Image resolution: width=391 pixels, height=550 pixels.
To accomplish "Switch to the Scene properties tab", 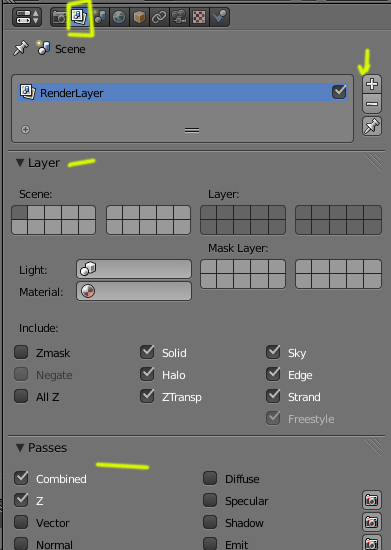I will [x=100, y=16].
